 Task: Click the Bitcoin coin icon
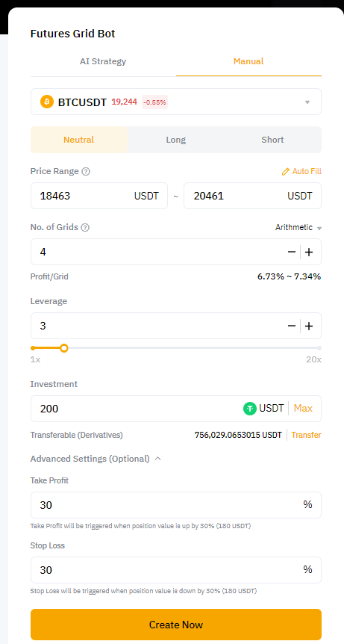pos(47,102)
